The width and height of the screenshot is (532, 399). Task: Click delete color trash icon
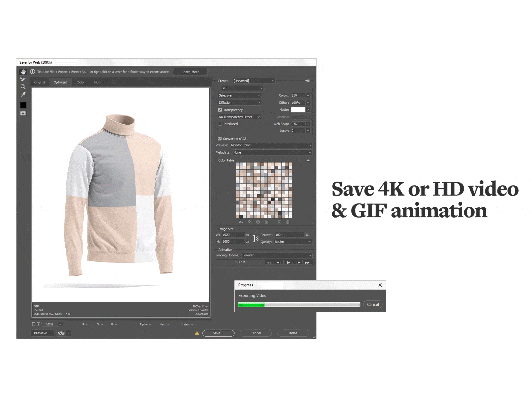tap(288, 222)
